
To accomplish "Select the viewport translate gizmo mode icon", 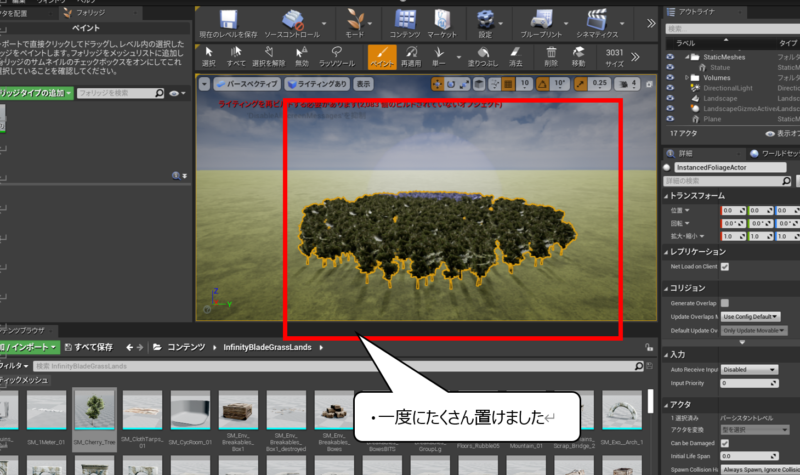I will point(438,84).
